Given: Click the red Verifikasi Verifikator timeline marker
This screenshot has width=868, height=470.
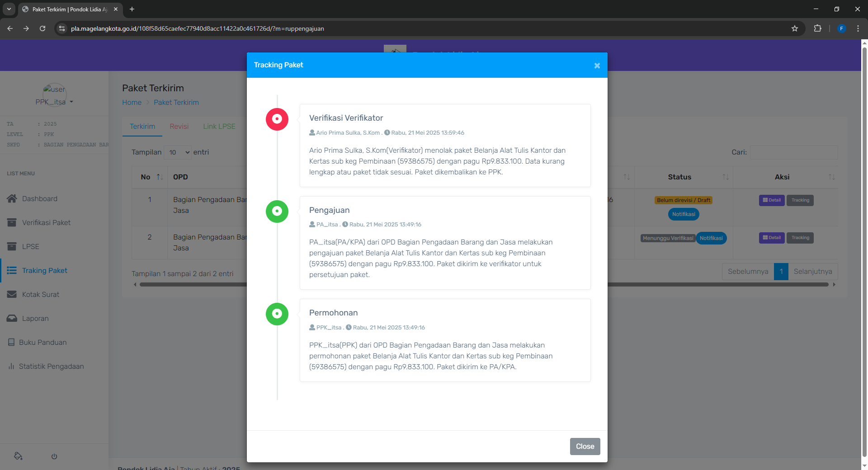Looking at the screenshot, I should click(277, 119).
